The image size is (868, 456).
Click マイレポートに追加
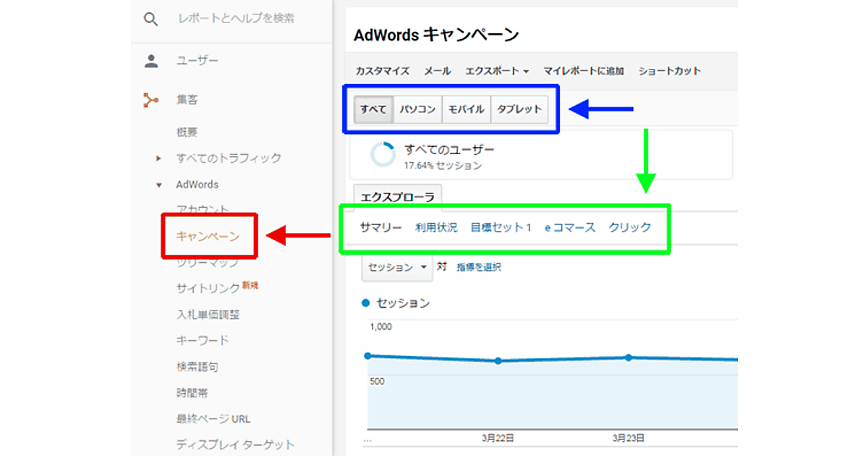pos(584,71)
